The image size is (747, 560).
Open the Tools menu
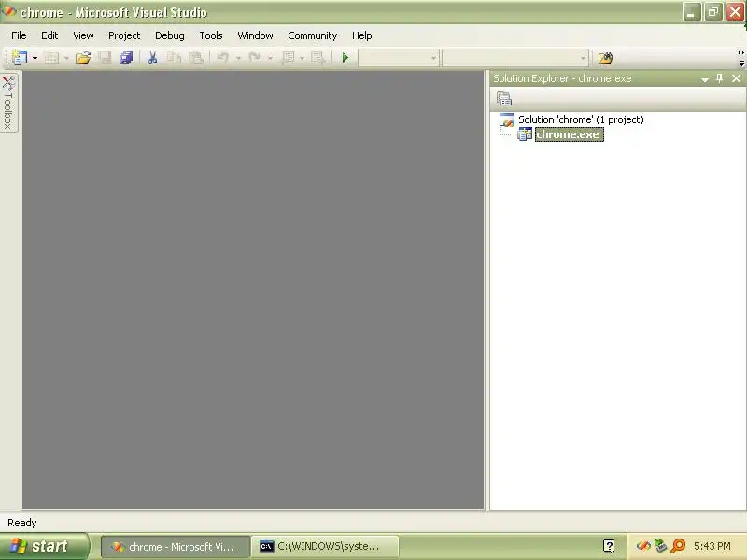tap(211, 35)
